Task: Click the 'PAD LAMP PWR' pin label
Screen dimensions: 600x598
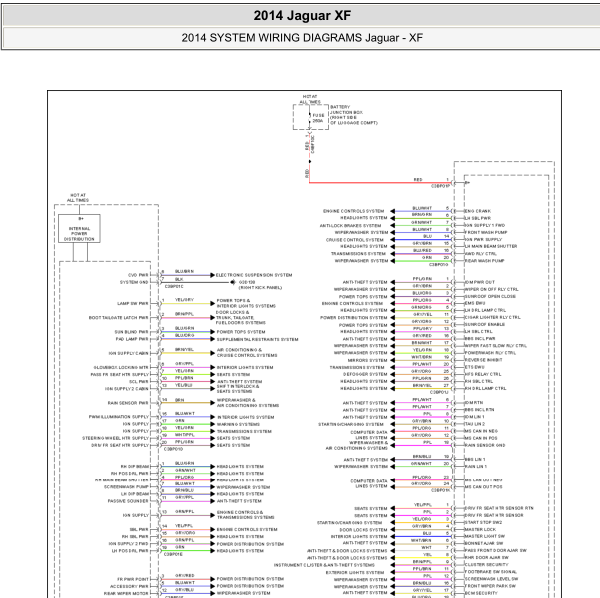Action: click(x=132, y=339)
